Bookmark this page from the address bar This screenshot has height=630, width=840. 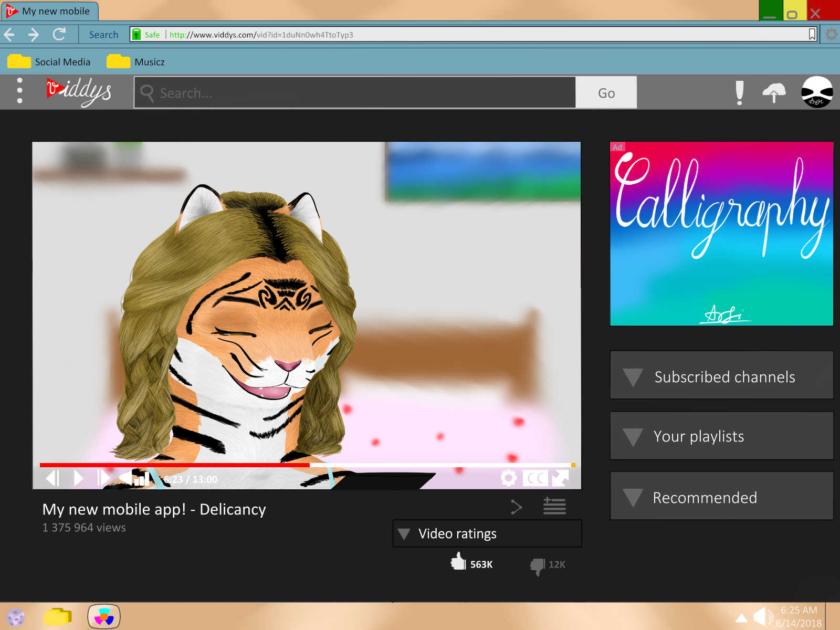[812, 35]
